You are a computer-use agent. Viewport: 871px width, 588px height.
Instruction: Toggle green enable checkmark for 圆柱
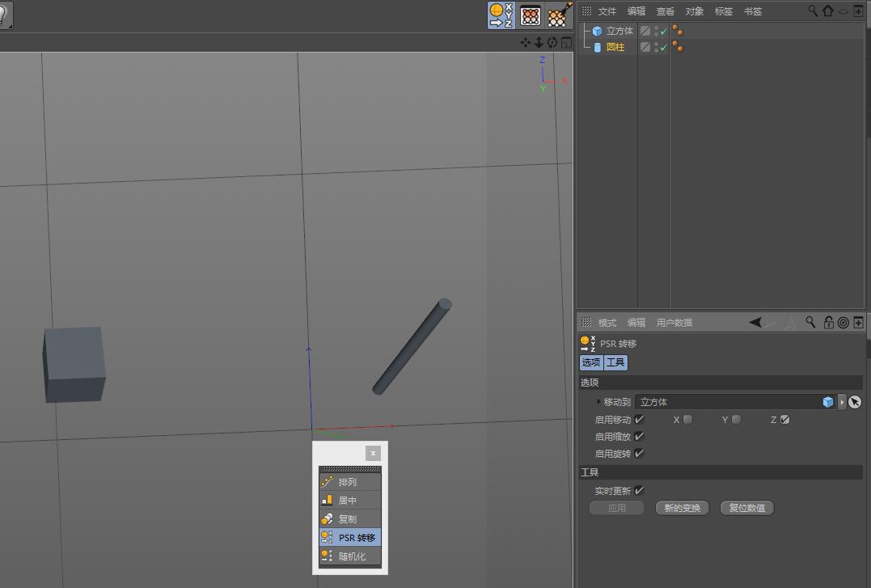coord(663,48)
